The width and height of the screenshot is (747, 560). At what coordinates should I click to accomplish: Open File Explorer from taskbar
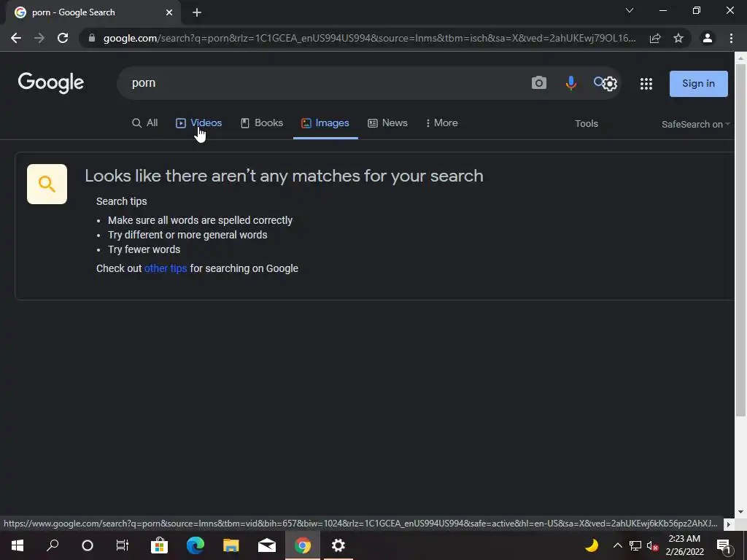pos(231,545)
